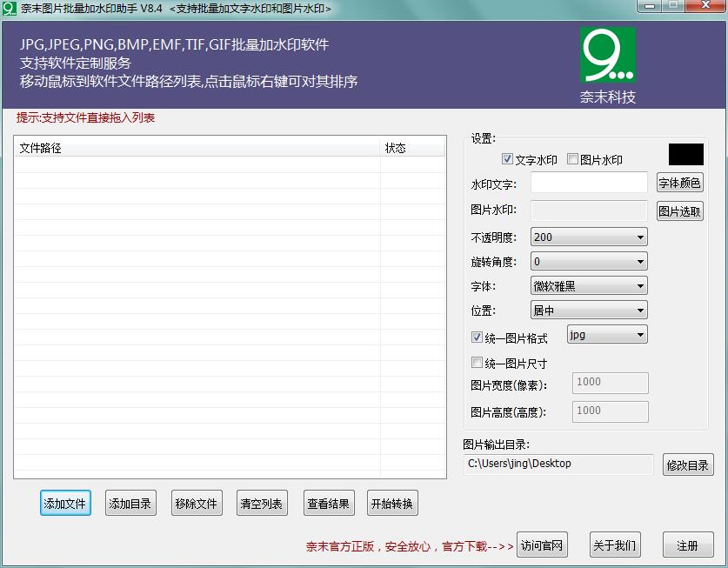Click the green 奈末科技 logo image
The image size is (728, 568).
tap(607, 54)
